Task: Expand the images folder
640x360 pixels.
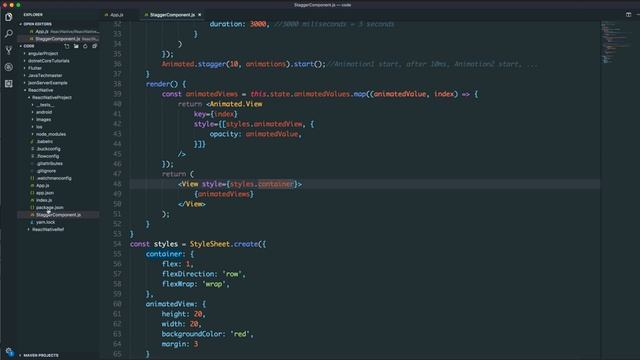Action: pos(43,120)
